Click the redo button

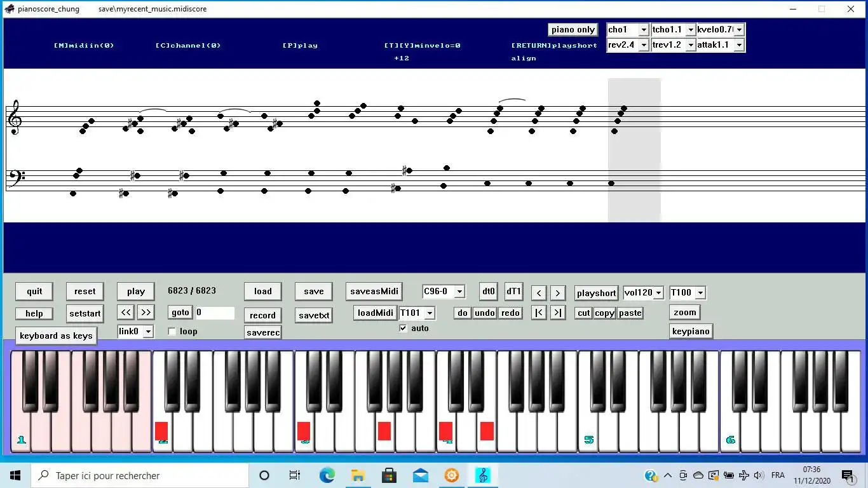tap(510, 313)
